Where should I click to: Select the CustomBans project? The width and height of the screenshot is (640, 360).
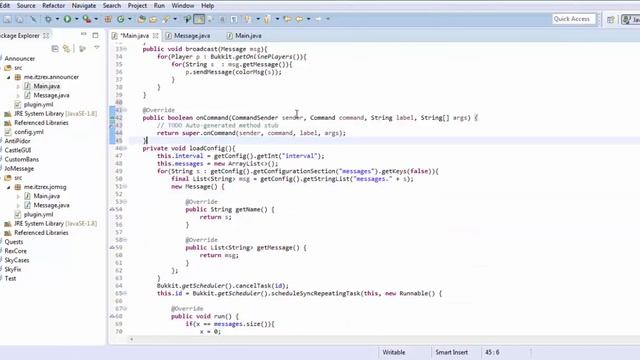coord(22,159)
